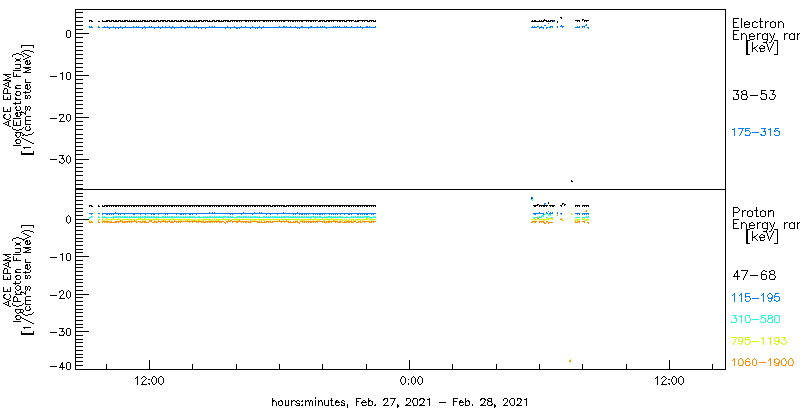Viewport: 800px width, 410px height.
Task: Click the -10 tick label on proton axis
Action: [x=62, y=257]
